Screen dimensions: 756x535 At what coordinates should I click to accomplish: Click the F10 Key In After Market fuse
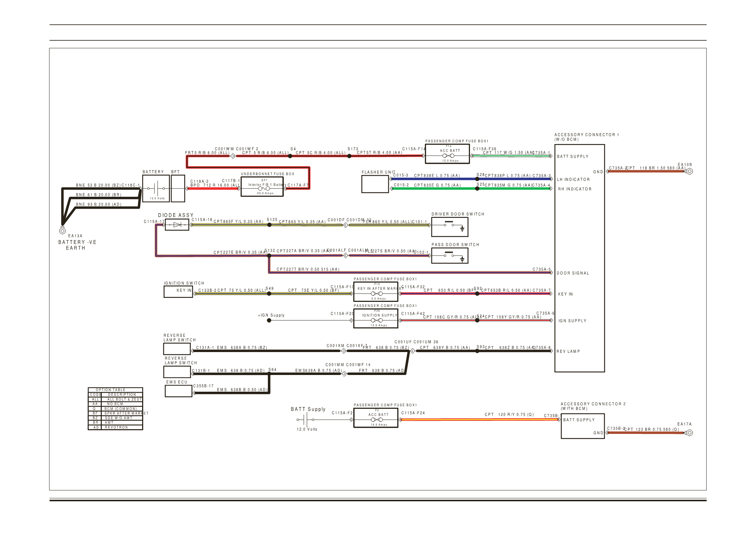(x=376, y=294)
